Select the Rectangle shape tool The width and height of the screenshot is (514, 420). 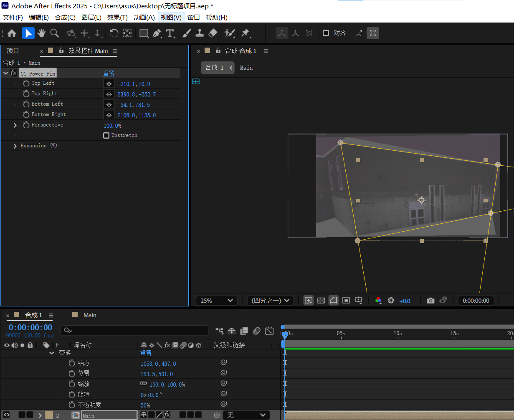point(144,33)
